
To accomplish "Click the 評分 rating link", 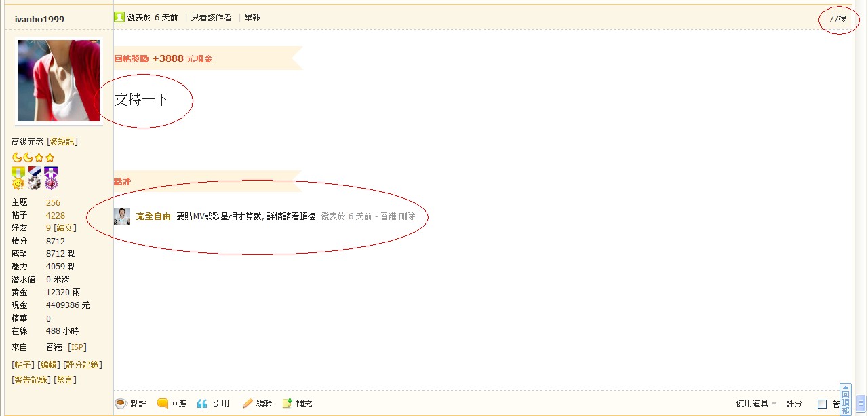I will click(x=794, y=403).
